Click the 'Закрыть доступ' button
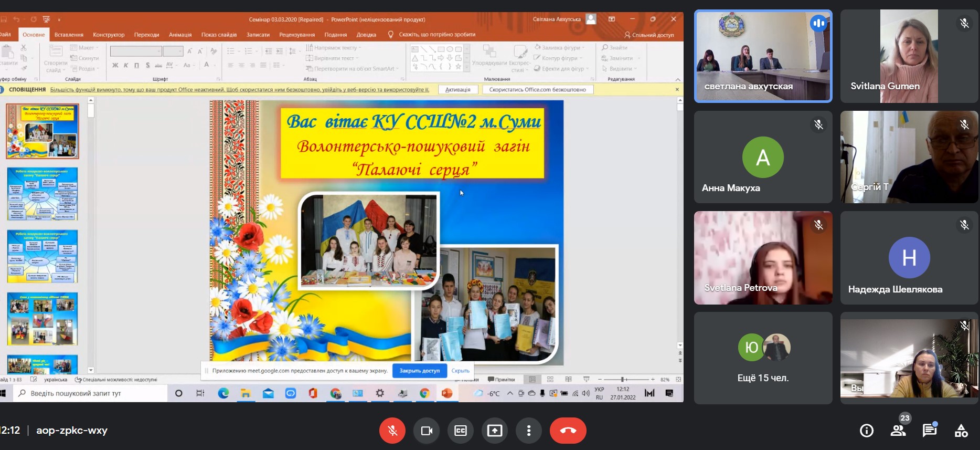This screenshot has height=450, width=980. (x=419, y=371)
